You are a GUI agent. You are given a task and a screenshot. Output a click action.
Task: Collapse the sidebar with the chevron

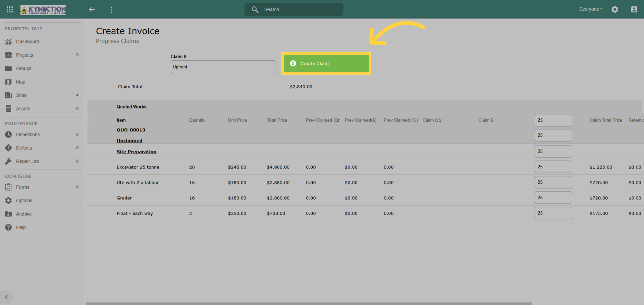6,297
